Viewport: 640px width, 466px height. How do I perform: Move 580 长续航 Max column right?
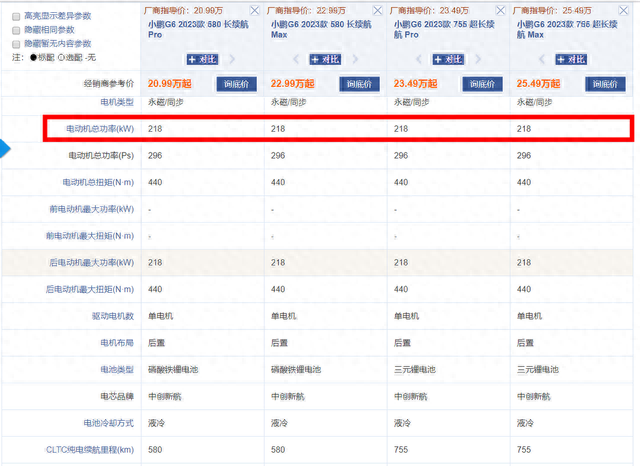pos(355,60)
